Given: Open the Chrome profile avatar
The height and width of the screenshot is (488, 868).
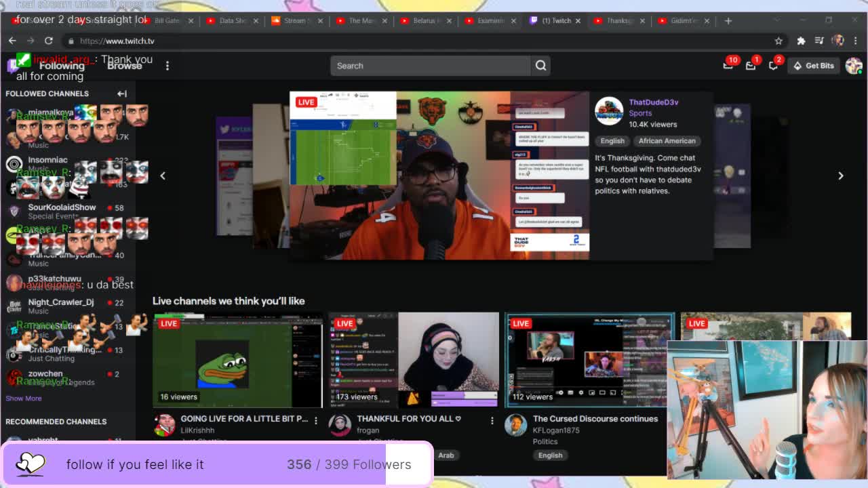Looking at the screenshot, I should [x=837, y=41].
